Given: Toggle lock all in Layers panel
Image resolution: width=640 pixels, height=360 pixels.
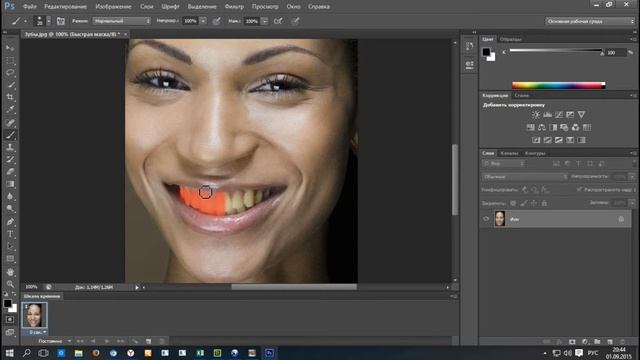Looking at the screenshot, I should click(x=544, y=203).
